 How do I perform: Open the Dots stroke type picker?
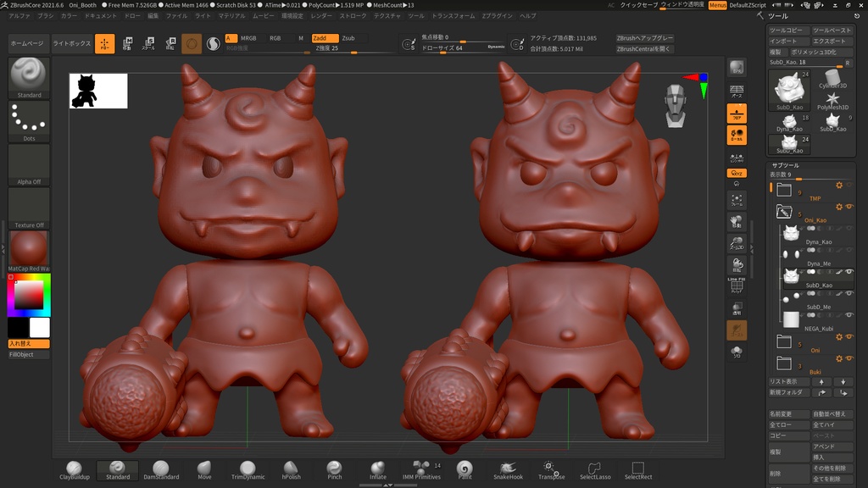tap(29, 121)
